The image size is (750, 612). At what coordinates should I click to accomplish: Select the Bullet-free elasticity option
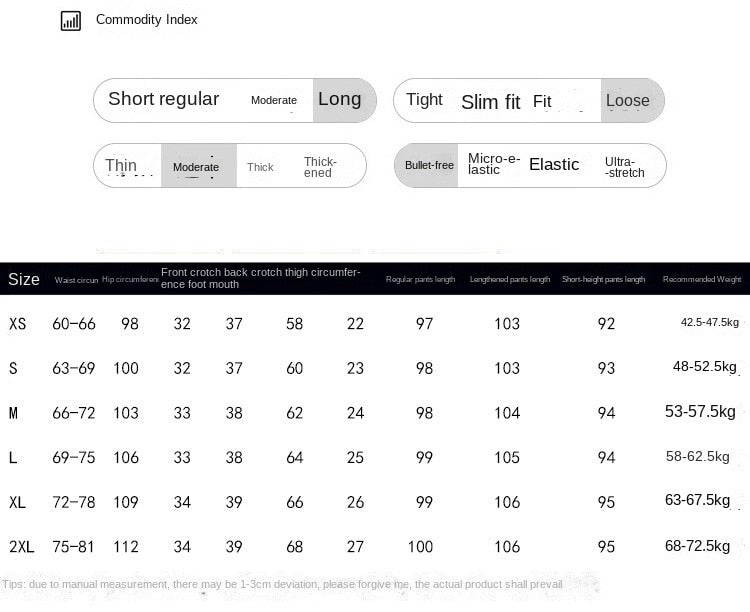(x=429, y=166)
